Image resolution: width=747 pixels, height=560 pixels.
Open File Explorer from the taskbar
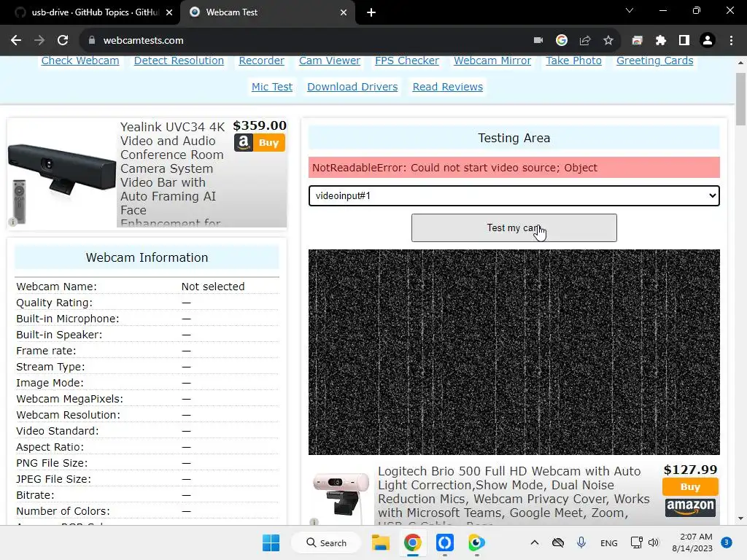pyautogui.click(x=381, y=542)
